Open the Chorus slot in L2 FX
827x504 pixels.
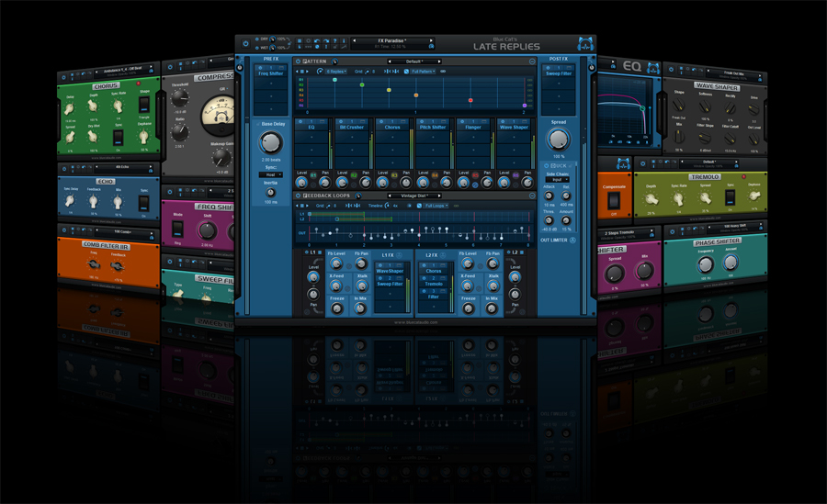[434, 271]
